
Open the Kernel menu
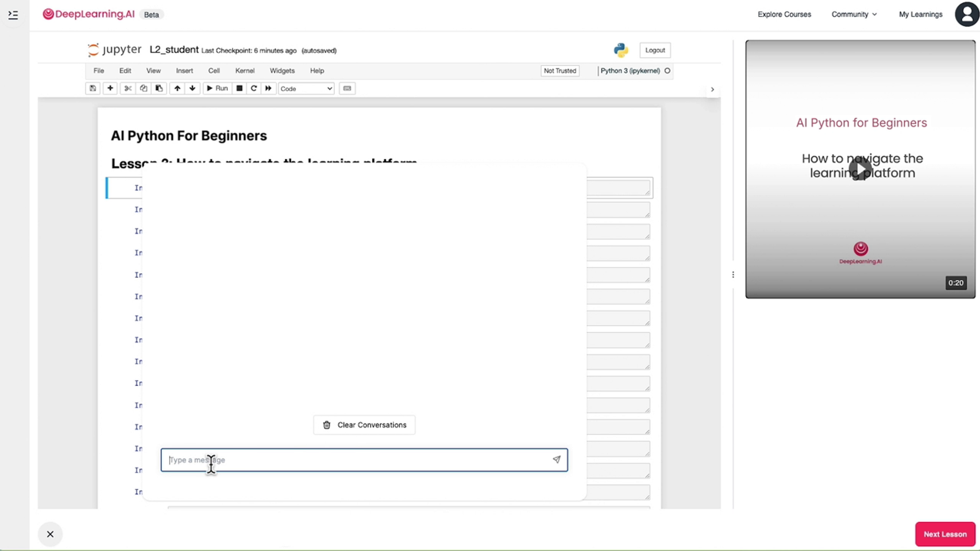pyautogui.click(x=245, y=71)
